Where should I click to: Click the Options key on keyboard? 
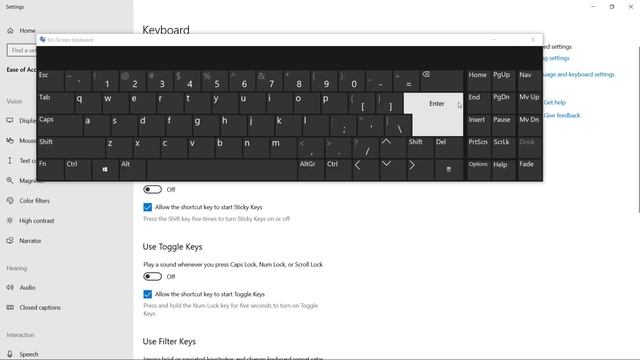tap(478, 169)
